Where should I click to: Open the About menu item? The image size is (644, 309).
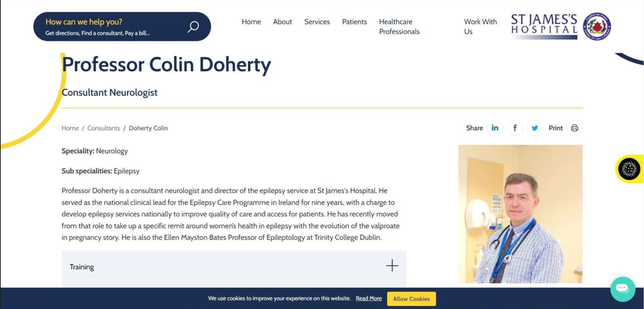pyautogui.click(x=282, y=22)
